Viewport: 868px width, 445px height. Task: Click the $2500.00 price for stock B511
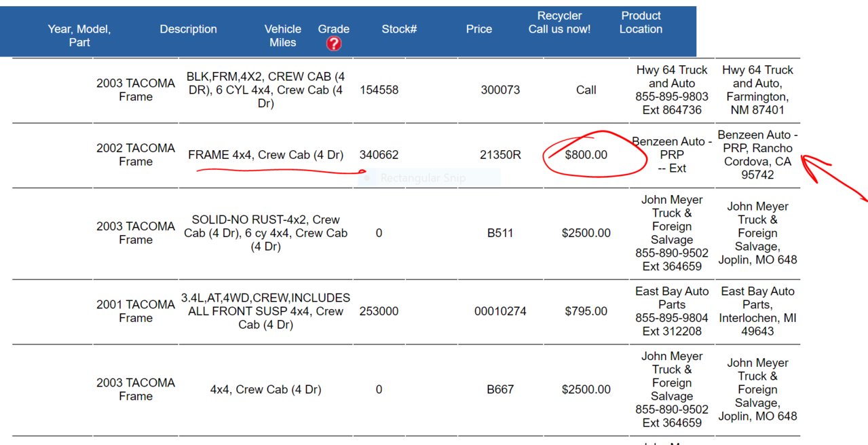tap(586, 233)
